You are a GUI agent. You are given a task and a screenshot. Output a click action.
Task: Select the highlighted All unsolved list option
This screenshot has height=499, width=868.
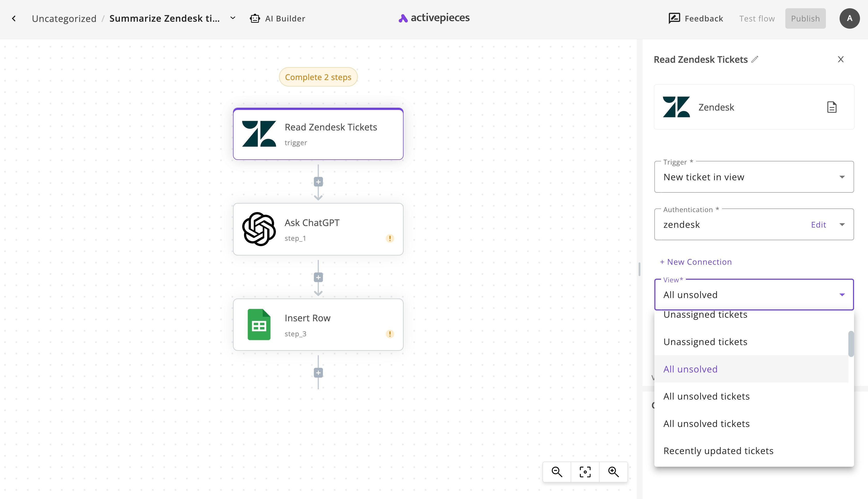[751, 369]
